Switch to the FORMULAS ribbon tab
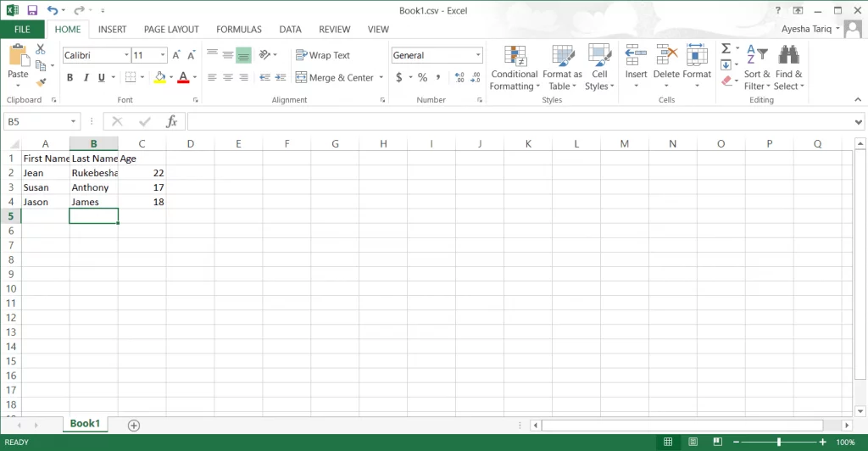This screenshot has width=868, height=451. click(238, 30)
